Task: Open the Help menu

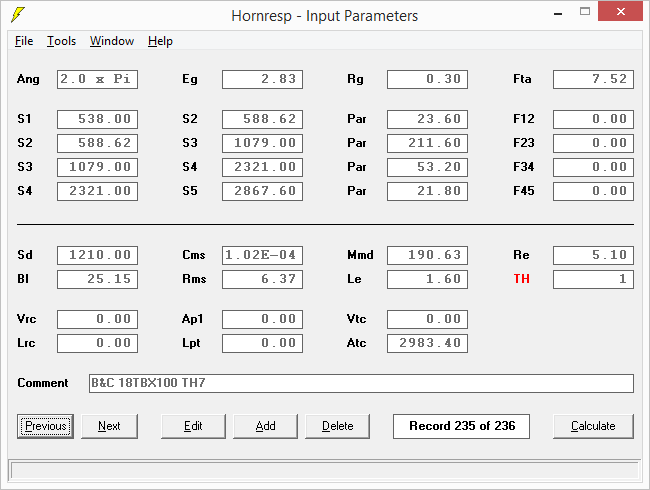Action: pos(160,41)
